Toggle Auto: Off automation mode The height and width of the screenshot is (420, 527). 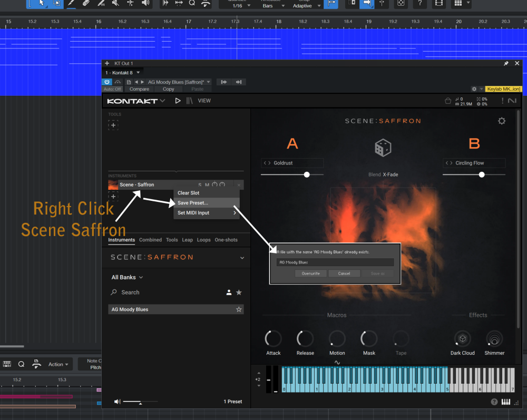point(112,89)
